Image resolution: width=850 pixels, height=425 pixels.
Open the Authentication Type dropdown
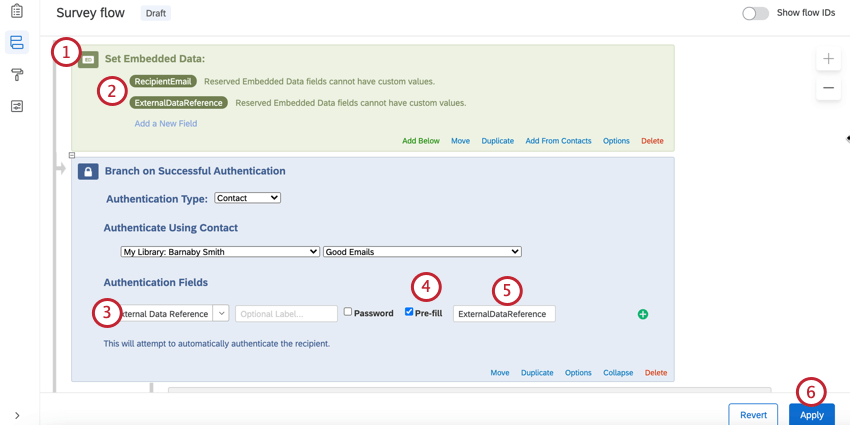[x=248, y=198]
